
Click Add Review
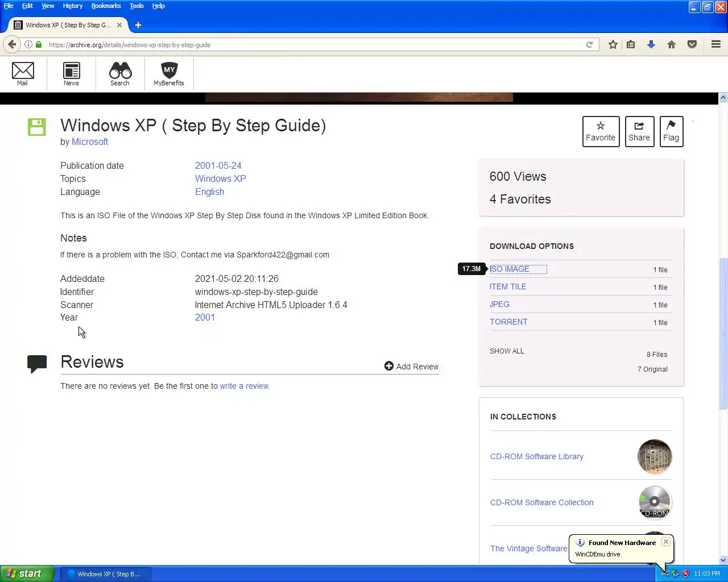411,367
